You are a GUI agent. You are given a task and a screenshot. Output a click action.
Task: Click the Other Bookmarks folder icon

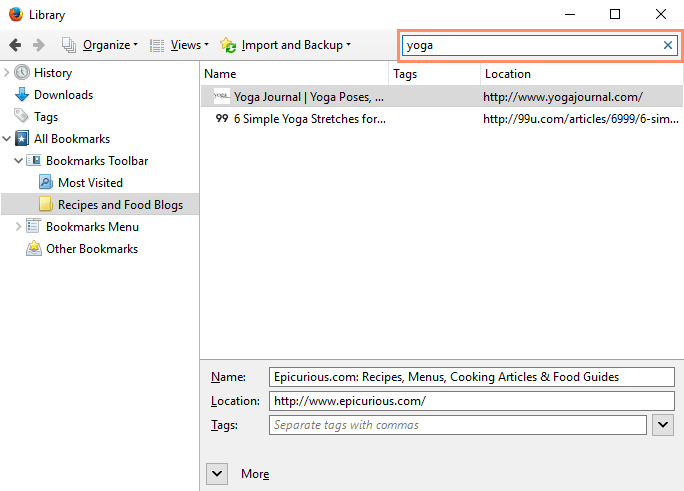pos(34,249)
